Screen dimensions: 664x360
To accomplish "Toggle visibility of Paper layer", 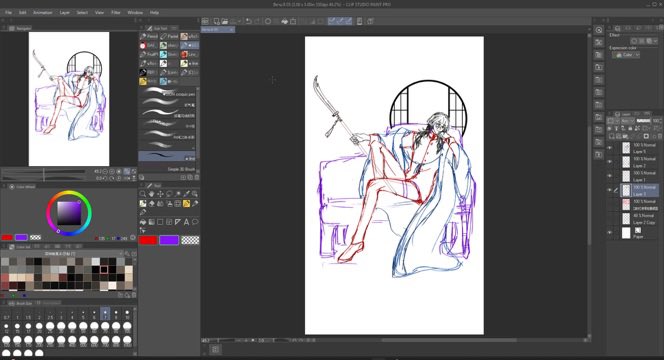I will click(610, 233).
